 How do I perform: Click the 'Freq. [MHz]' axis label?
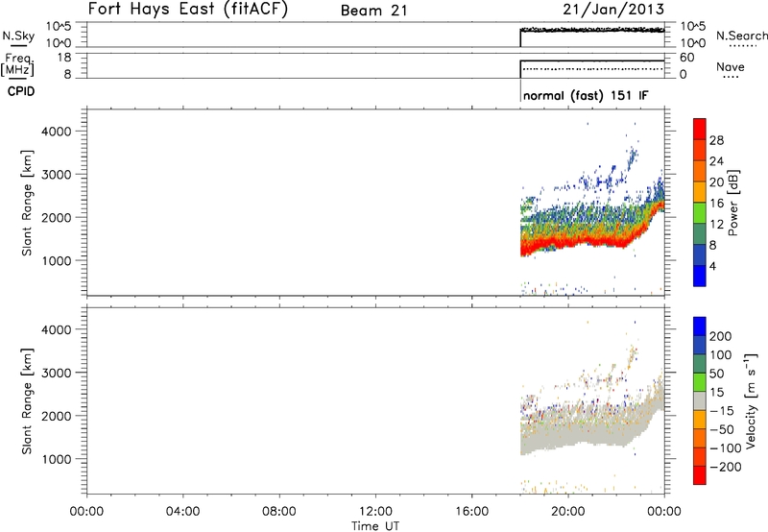pyautogui.click(x=18, y=65)
